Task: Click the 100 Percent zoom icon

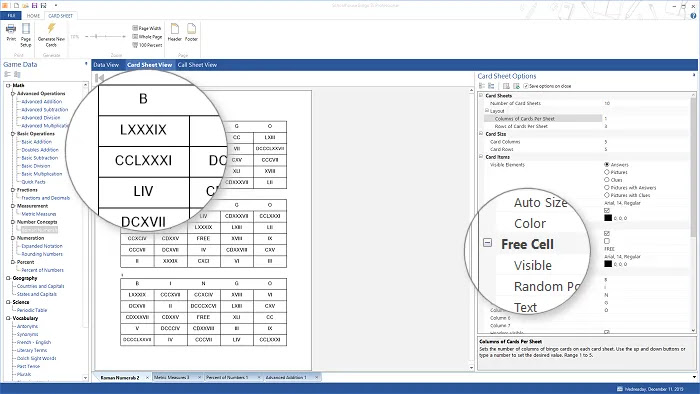Action: click(135, 45)
